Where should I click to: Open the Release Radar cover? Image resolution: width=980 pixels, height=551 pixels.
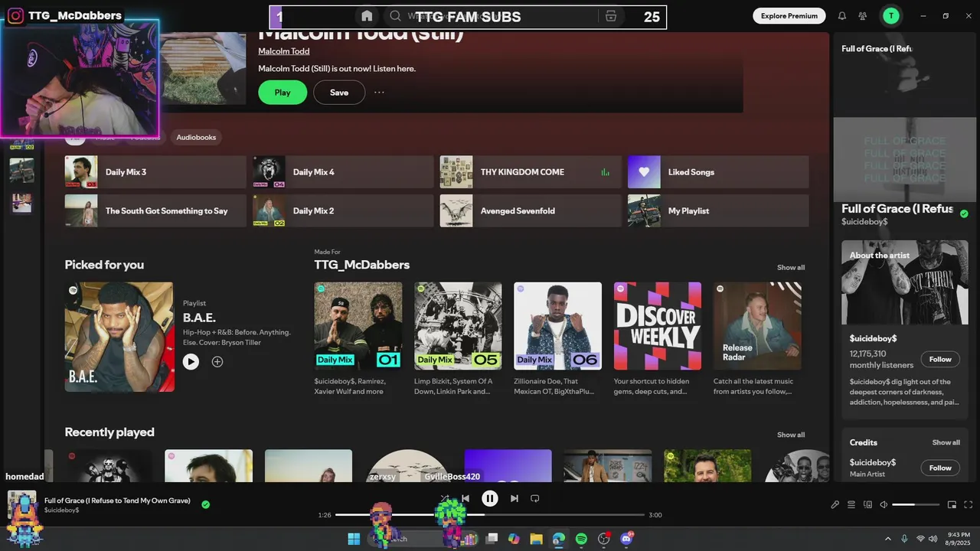coord(757,326)
